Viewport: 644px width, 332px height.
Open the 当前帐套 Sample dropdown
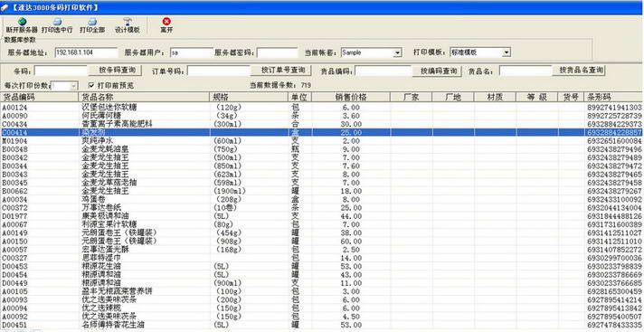(398, 52)
